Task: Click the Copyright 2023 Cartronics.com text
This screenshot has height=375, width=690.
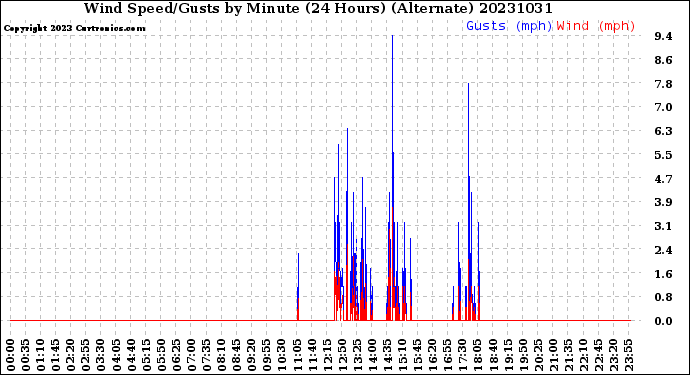Action: tap(74, 29)
